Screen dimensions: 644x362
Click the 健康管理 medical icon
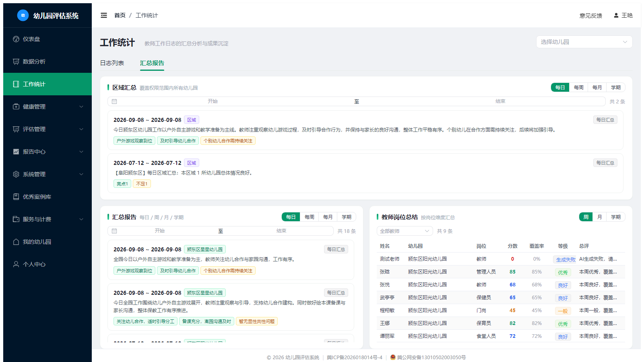[x=16, y=107]
